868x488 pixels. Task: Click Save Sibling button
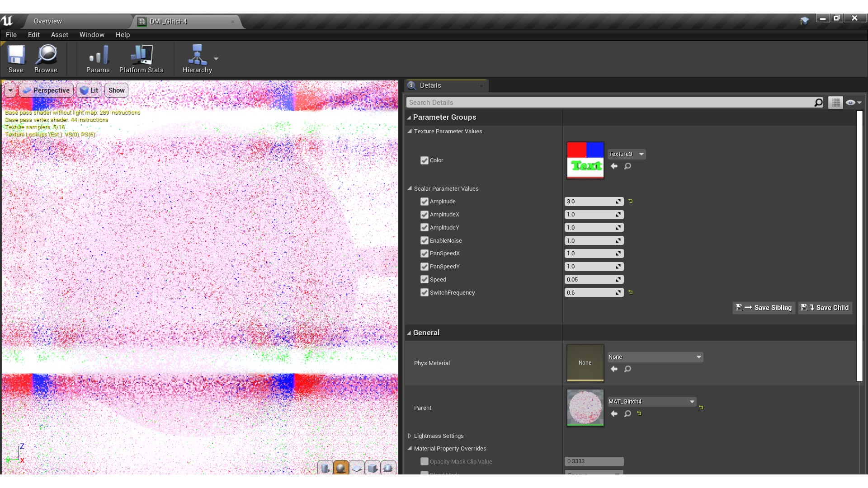pos(768,307)
